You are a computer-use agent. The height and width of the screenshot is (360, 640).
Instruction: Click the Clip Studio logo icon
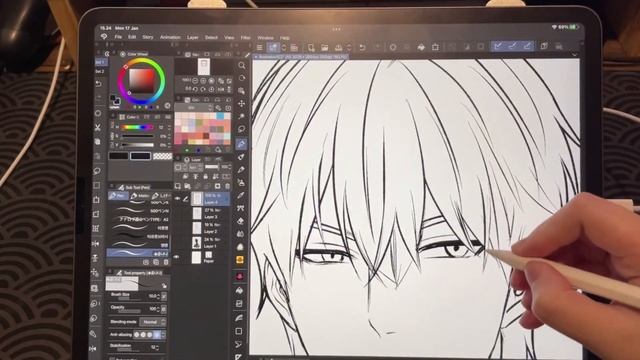click(104, 37)
